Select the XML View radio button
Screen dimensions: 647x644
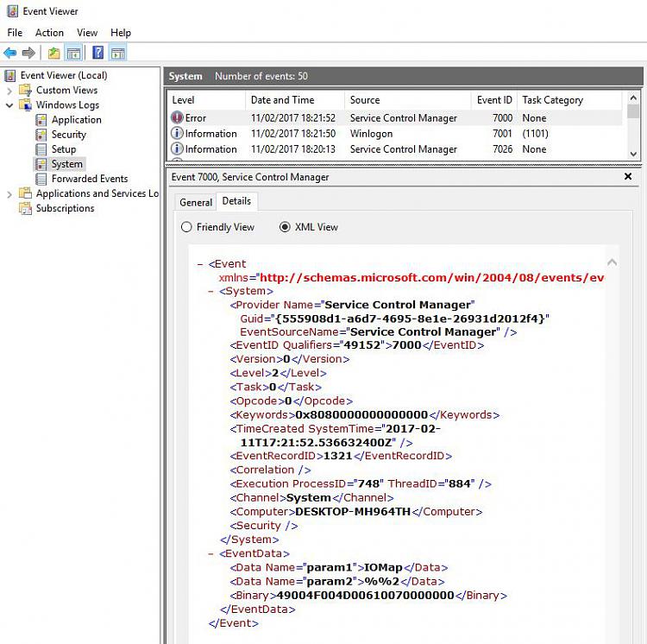click(x=285, y=227)
